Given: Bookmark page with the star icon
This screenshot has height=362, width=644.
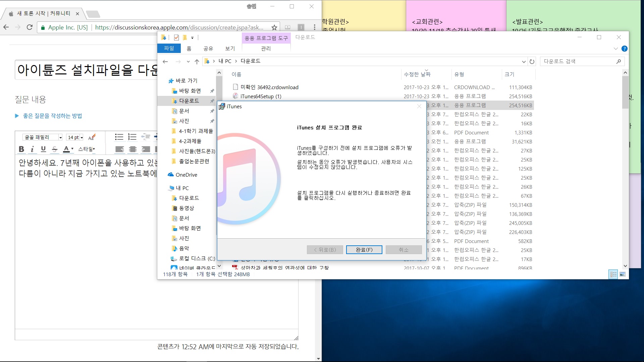Looking at the screenshot, I should click(274, 27).
